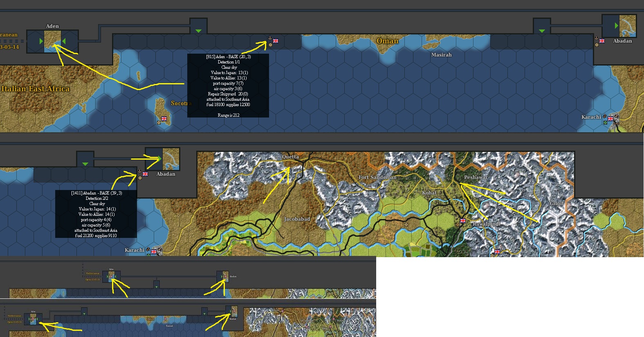Open the Abadan river thumbnail in Oman view

pyautogui.click(x=628, y=25)
